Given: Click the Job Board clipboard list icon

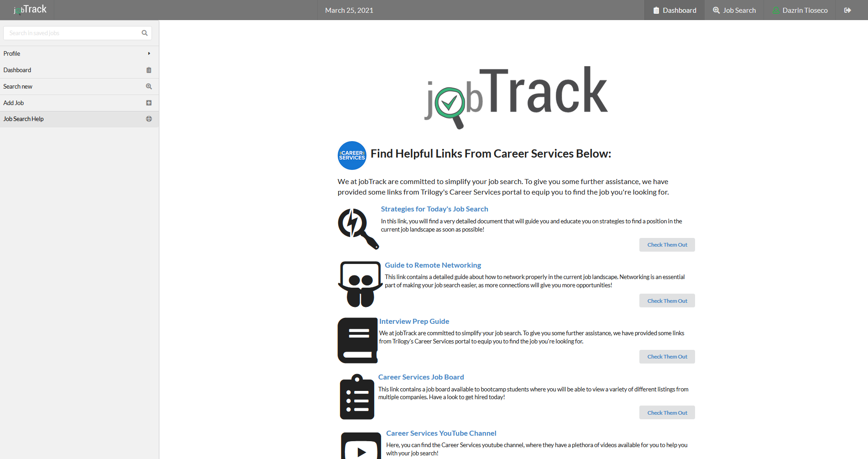Looking at the screenshot, I should [357, 396].
